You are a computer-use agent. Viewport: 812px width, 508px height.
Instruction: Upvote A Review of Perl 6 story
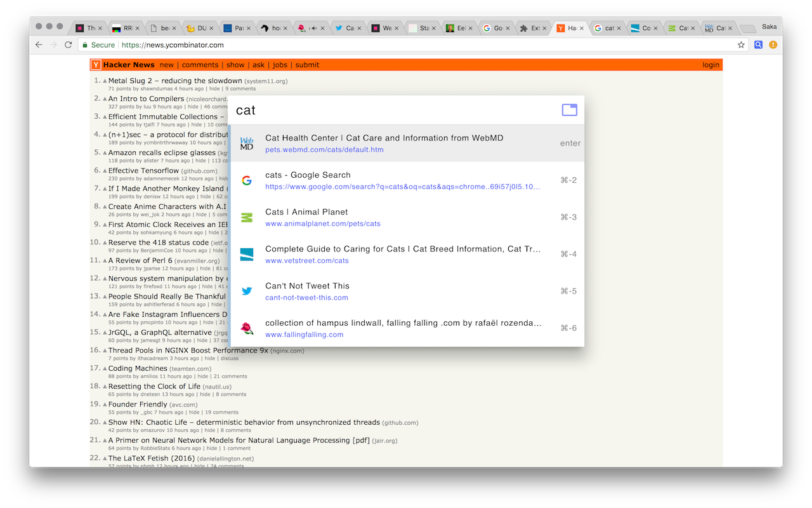[105, 261]
